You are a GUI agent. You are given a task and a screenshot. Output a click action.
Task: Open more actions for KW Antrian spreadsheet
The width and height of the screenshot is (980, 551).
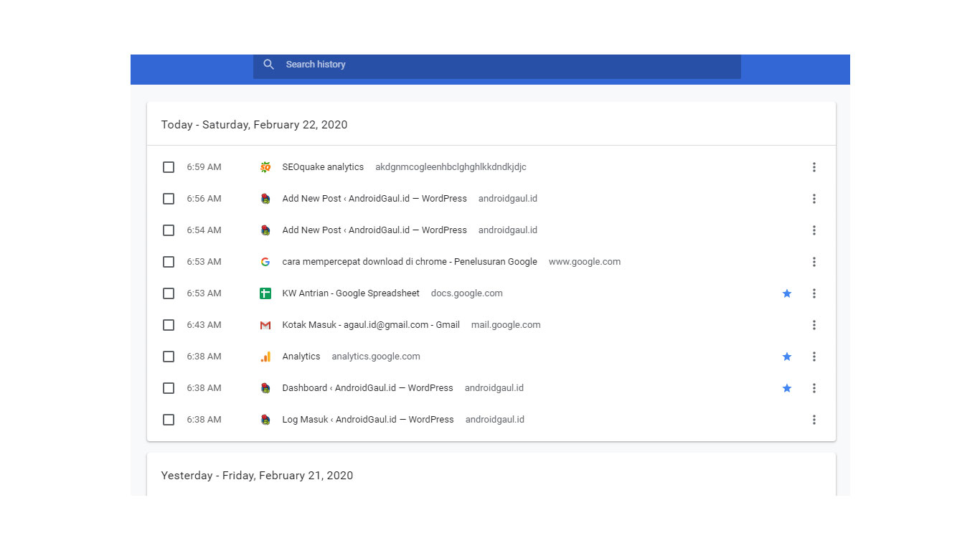814,293
